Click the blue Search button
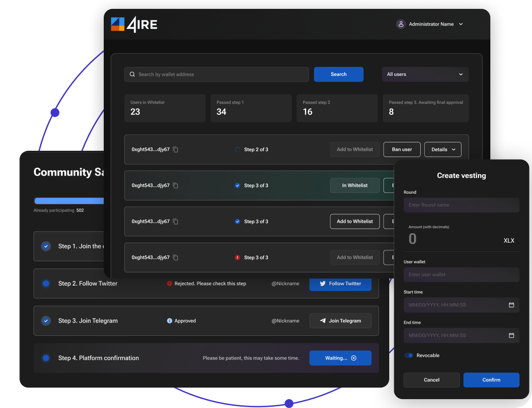Image resolution: width=532 pixels, height=408 pixels. [x=339, y=74]
